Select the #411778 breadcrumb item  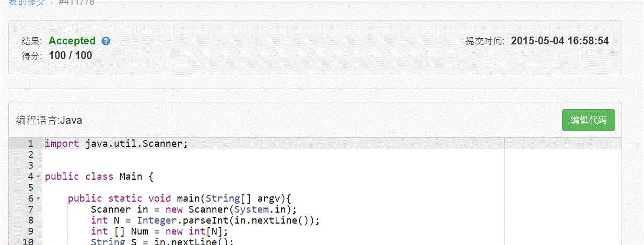click(x=77, y=2)
